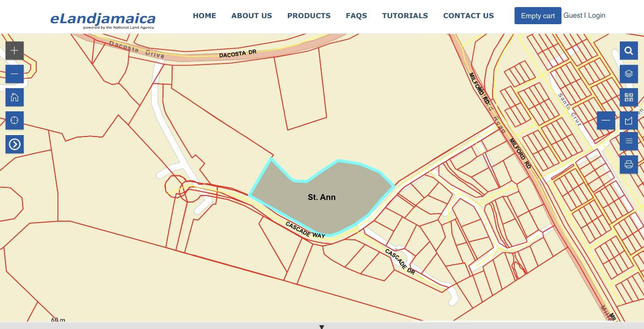Open the basemap gallery

coord(628,97)
